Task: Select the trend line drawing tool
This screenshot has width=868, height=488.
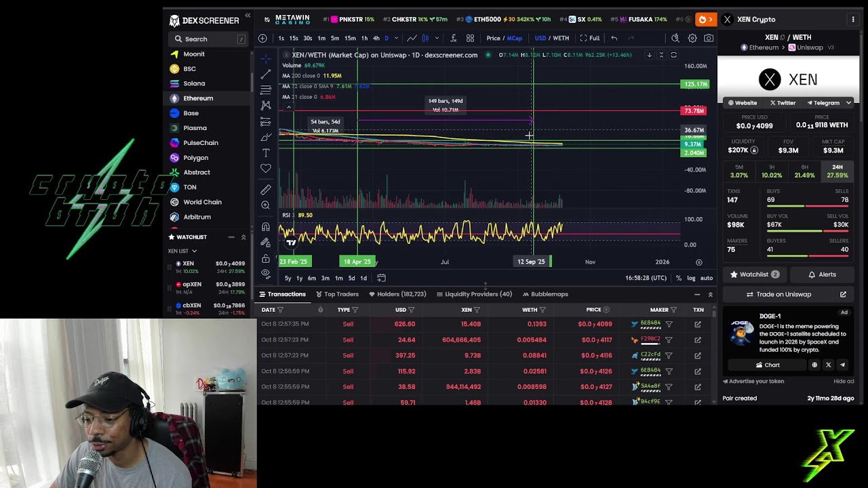Action: coord(266,74)
